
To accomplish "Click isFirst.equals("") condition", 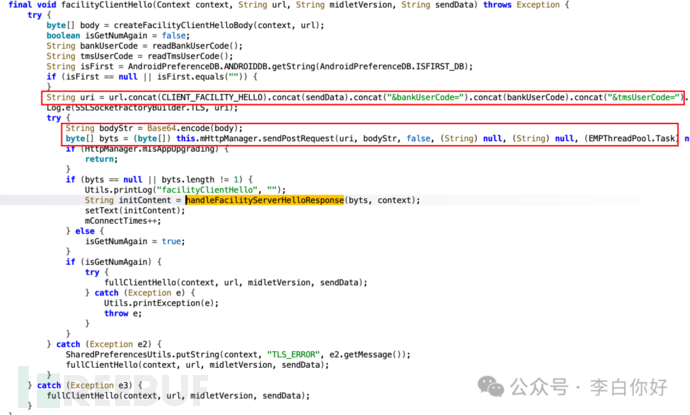I will click(202, 77).
